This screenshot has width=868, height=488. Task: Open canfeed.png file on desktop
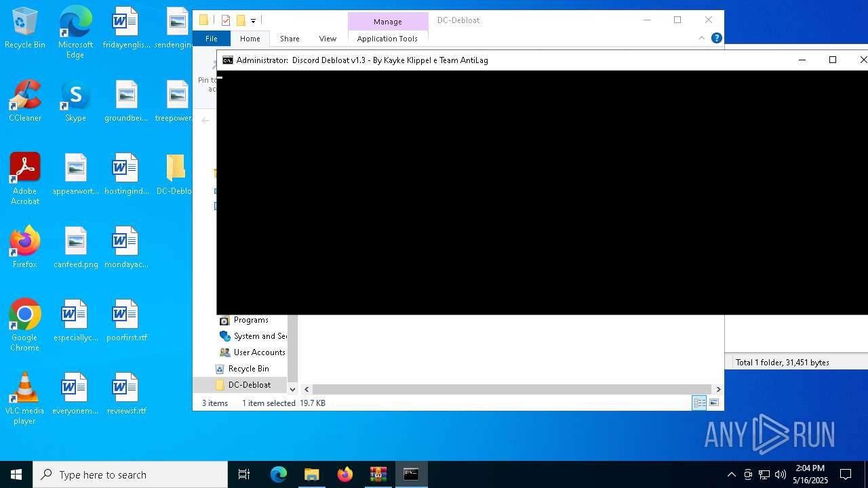(76, 247)
